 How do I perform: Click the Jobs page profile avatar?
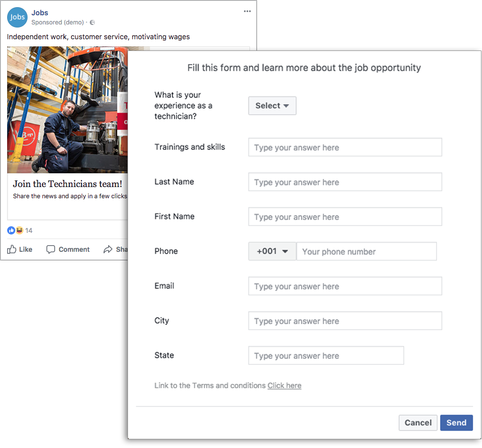click(x=17, y=17)
